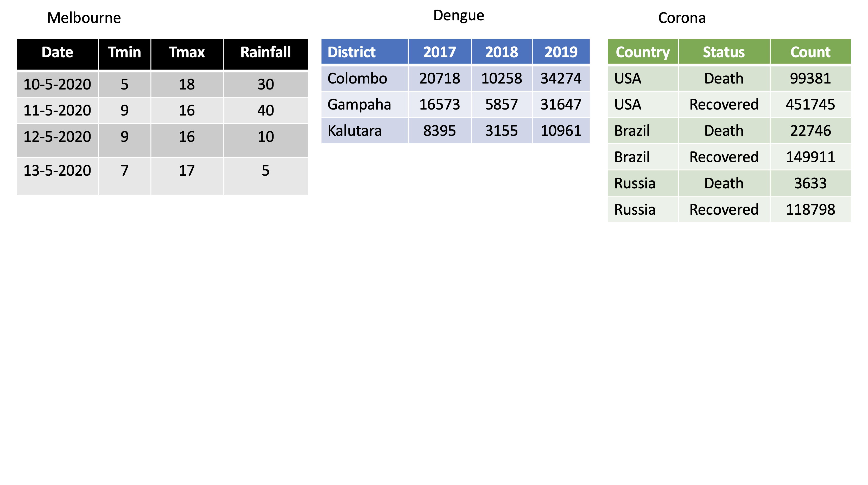
Task: Select the Tmin column header
Action: [124, 53]
